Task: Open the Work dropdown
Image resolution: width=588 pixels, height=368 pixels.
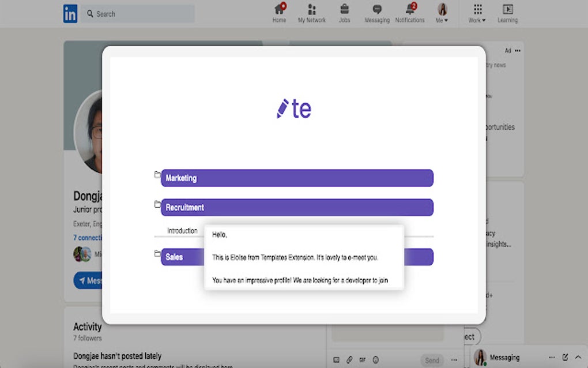Action: [x=476, y=13]
